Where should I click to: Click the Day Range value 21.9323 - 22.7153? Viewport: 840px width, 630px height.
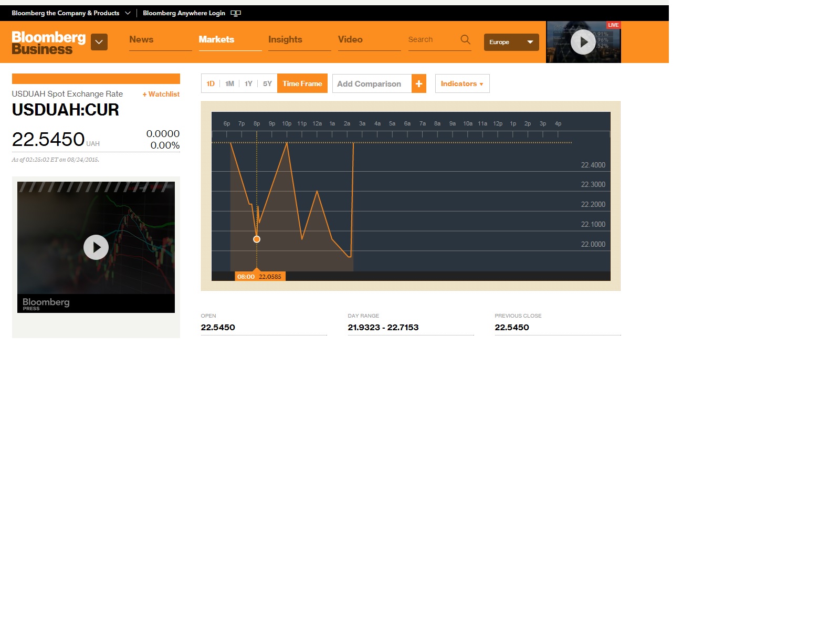[383, 328]
